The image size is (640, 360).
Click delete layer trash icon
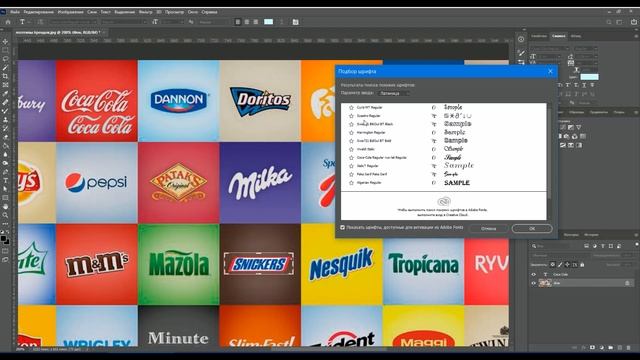[x=628, y=348]
